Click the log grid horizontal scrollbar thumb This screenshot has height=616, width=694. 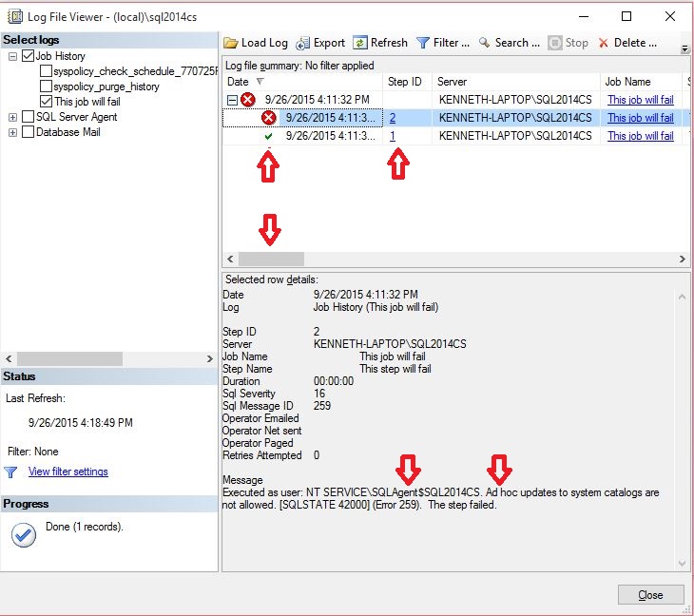pos(271,259)
